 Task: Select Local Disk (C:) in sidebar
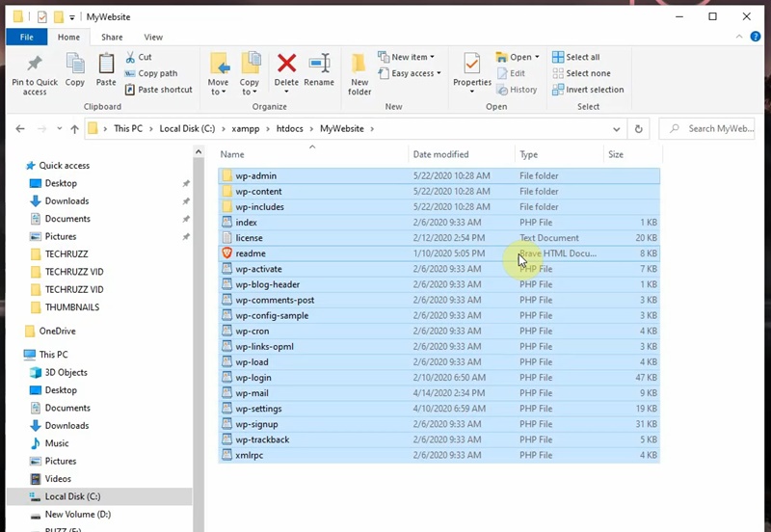point(99,496)
